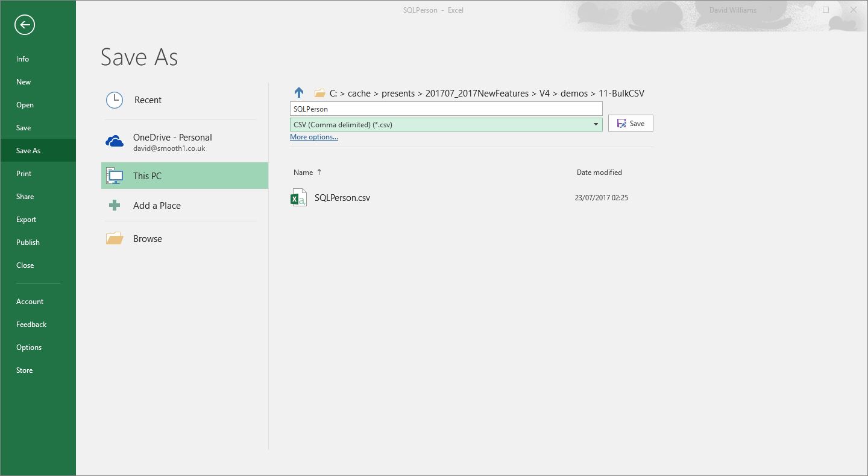Image resolution: width=868 pixels, height=476 pixels.
Task: Click the file name input field
Action: (446, 109)
